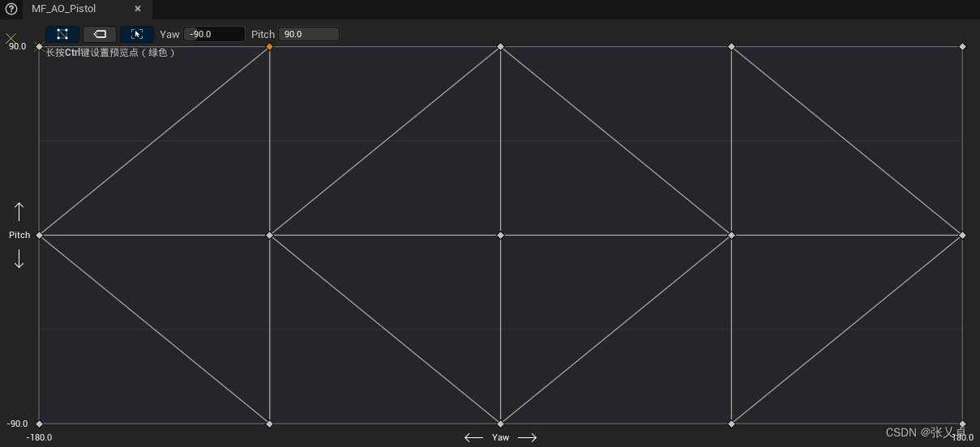The image size is (980, 447).
Task: Click the Yaw value field
Action: 214,34
